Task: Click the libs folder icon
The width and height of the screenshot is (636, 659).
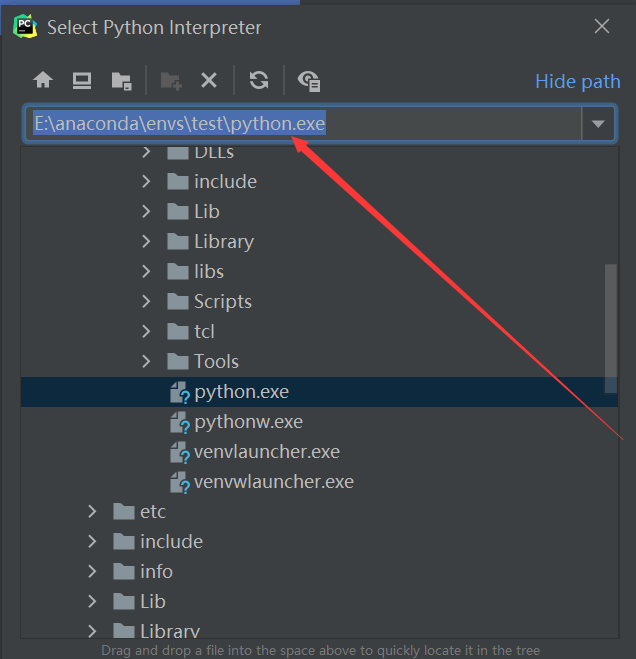Action: point(177,272)
